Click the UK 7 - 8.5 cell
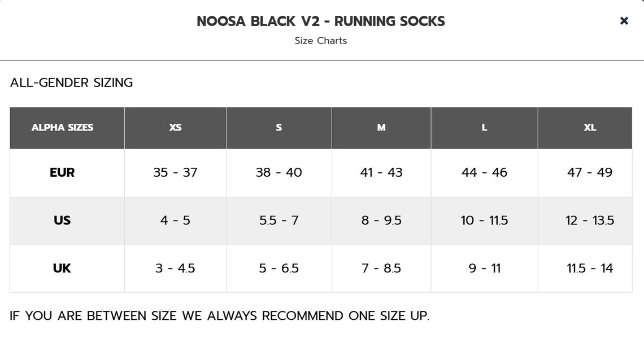Image resolution: width=644 pixels, height=343 pixels. [x=381, y=268]
